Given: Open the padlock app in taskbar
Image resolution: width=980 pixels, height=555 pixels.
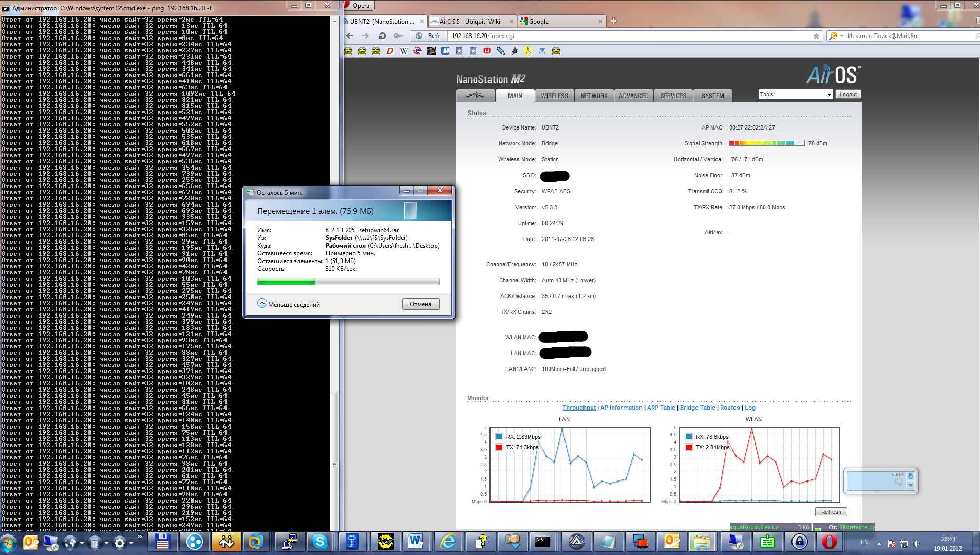Looking at the screenshot, I should [x=799, y=542].
